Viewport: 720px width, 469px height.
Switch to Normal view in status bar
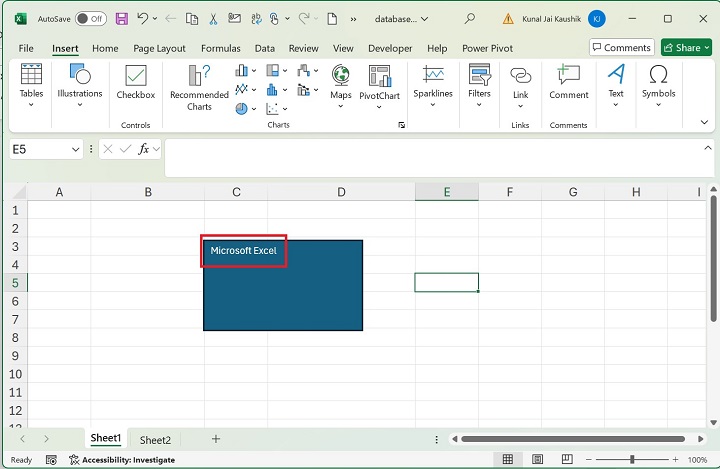click(508, 460)
